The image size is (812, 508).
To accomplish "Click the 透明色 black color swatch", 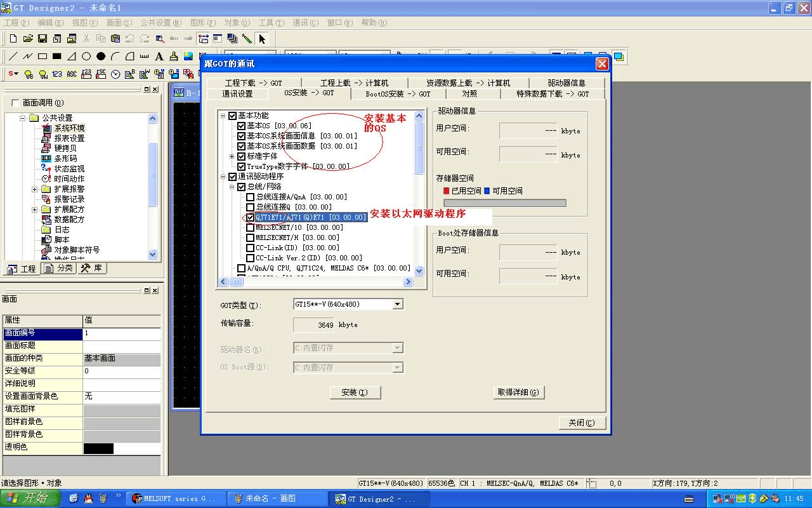I will [x=98, y=448].
